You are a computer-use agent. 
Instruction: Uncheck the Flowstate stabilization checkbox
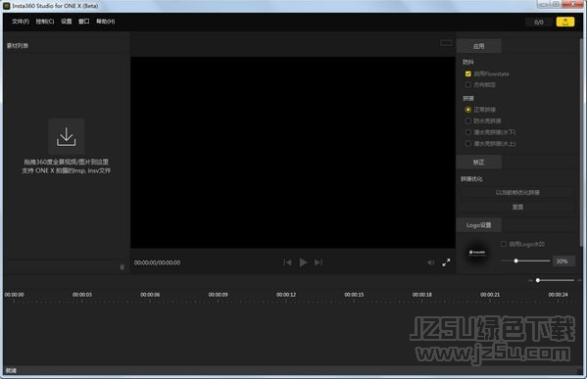(468, 73)
